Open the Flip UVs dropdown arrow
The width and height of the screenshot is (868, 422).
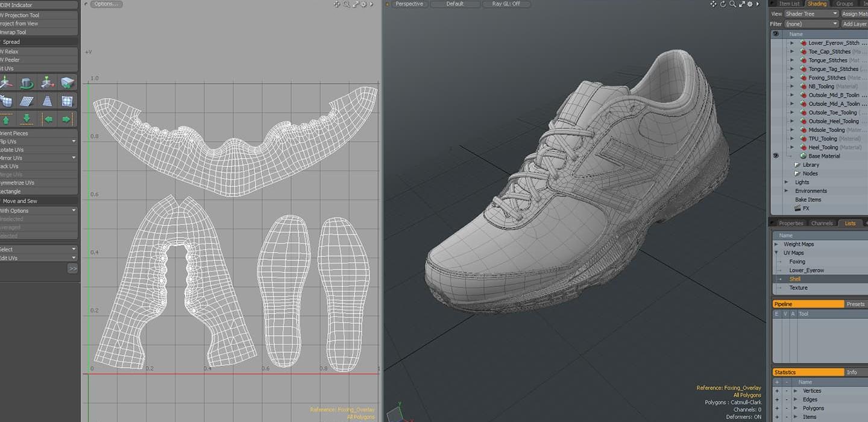click(74, 142)
